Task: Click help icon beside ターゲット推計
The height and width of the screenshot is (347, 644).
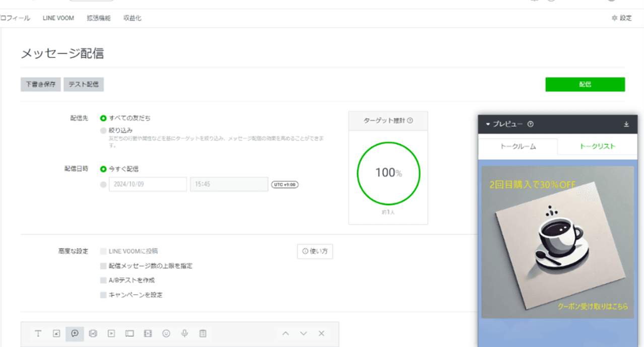Action: [x=410, y=121]
